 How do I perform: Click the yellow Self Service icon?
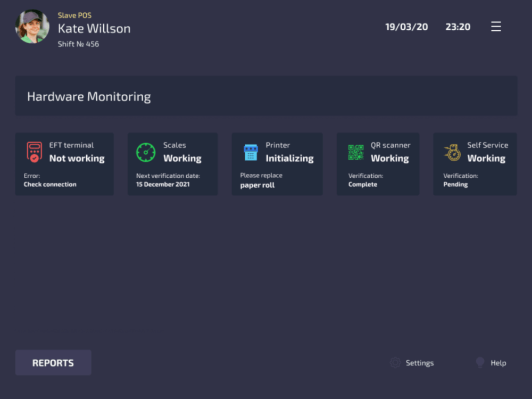tap(452, 152)
